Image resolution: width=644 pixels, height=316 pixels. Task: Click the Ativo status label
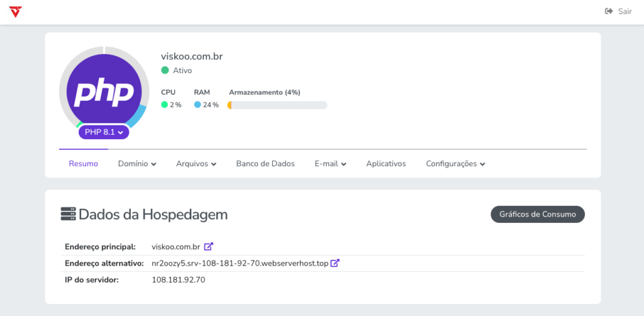pyautogui.click(x=182, y=71)
